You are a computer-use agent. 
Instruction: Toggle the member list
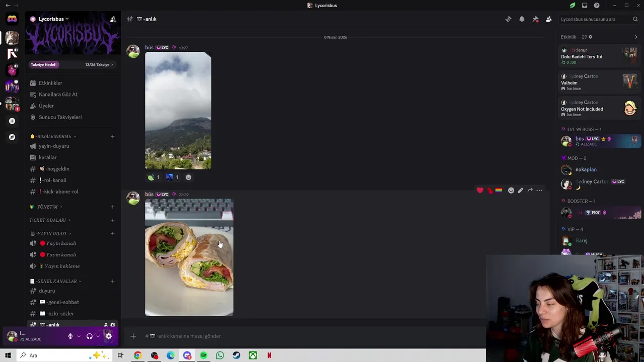click(548, 19)
